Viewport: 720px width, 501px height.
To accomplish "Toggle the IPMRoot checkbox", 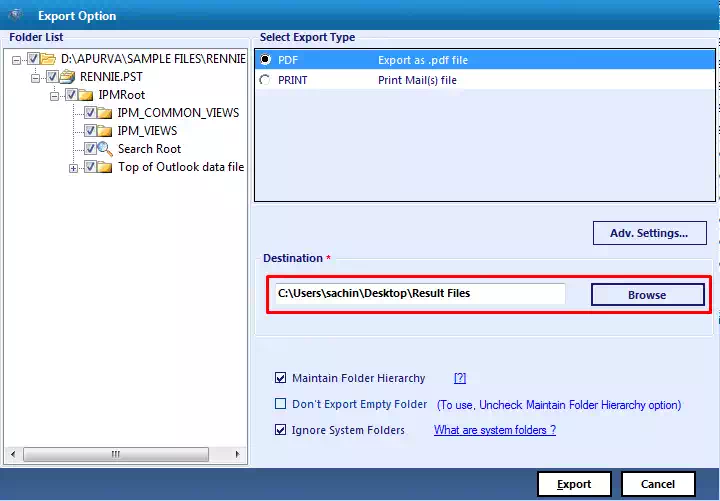I will coord(71,95).
